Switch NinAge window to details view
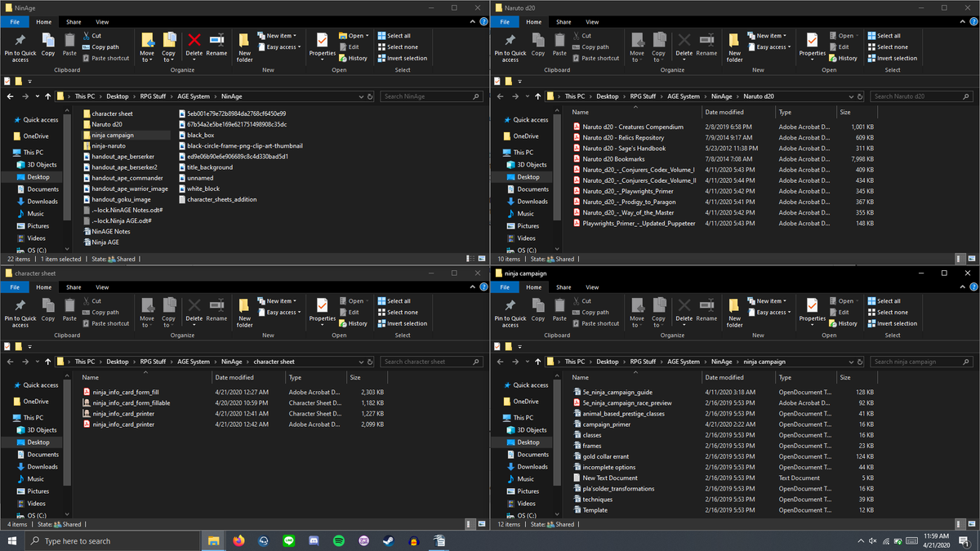Screen dimensions: 980x551 pyautogui.click(x=470, y=259)
